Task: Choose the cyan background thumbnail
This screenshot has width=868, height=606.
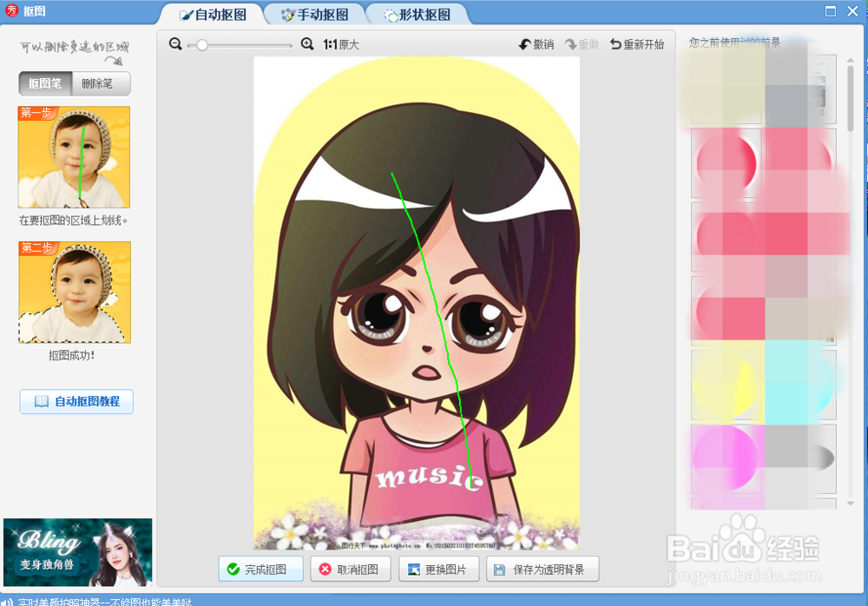Action: (x=801, y=384)
